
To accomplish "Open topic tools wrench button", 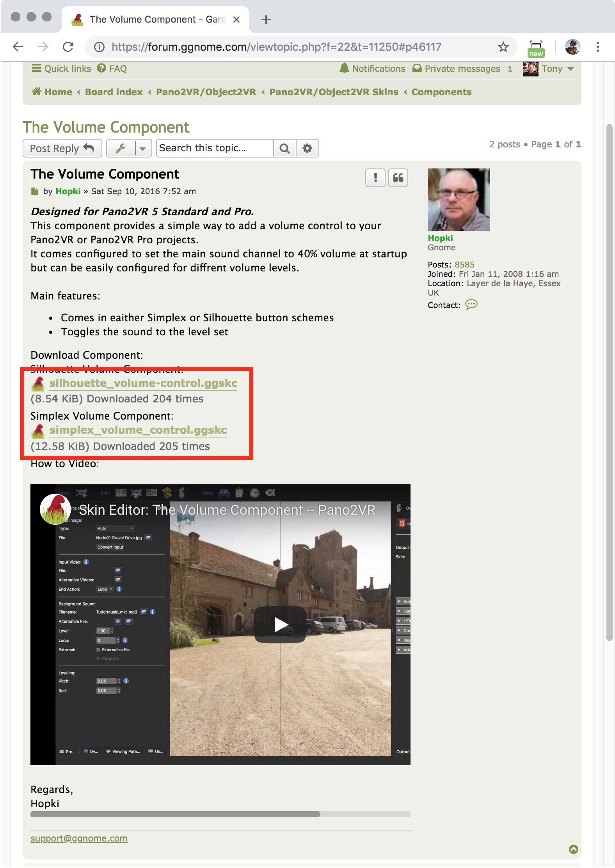I will point(121,148).
